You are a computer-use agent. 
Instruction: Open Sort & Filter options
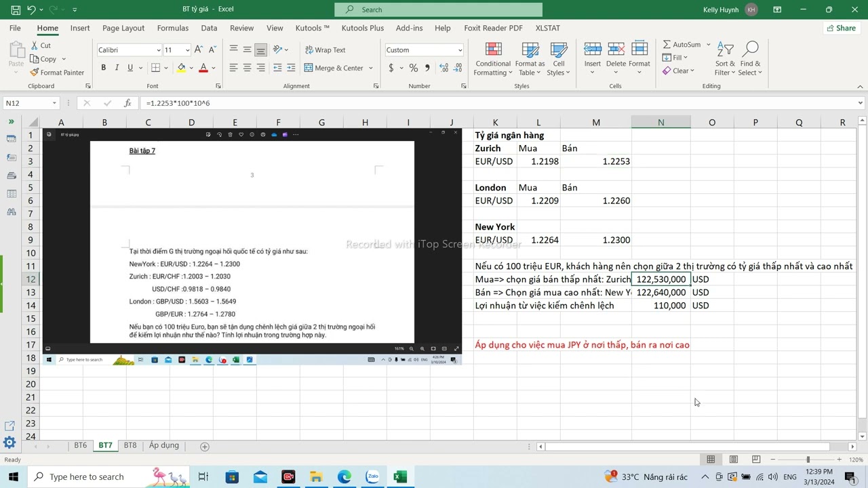tap(725, 59)
